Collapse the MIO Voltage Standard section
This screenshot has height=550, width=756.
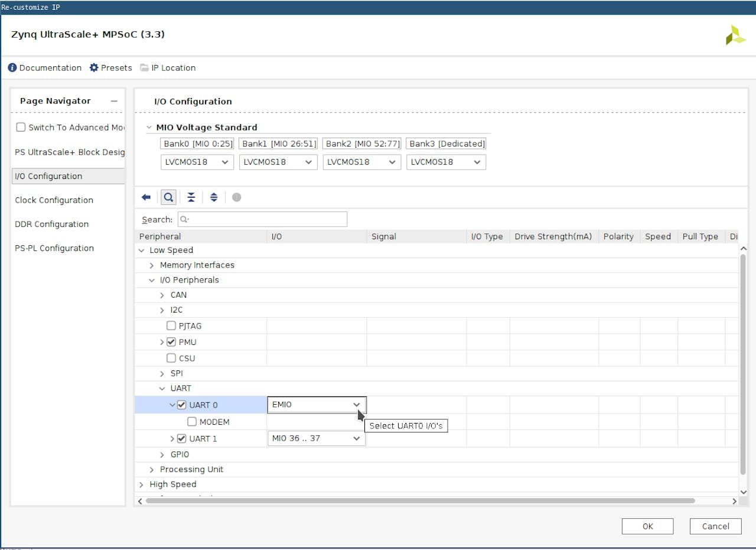point(148,128)
